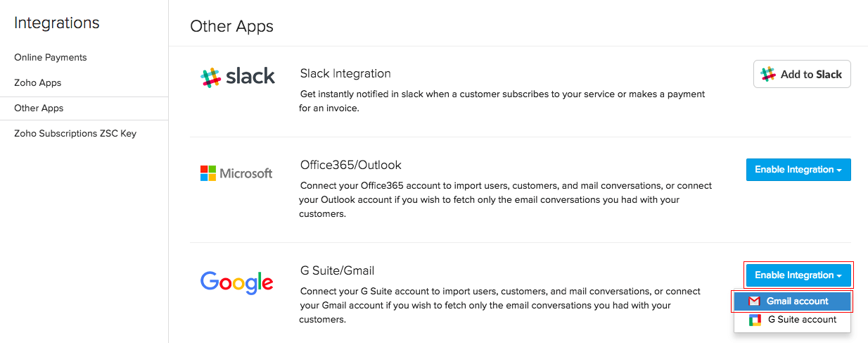The width and height of the screenshot is (868, 343).
Task: Click the Other Apps page heading
Action: point(231,27)
